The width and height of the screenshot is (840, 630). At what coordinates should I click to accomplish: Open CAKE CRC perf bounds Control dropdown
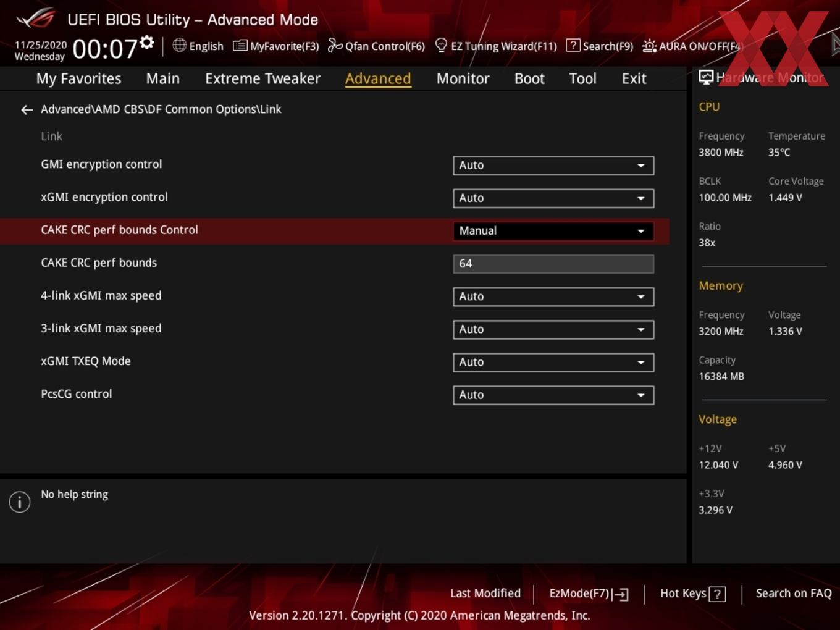pyautogui.click(x=553, y=231)
